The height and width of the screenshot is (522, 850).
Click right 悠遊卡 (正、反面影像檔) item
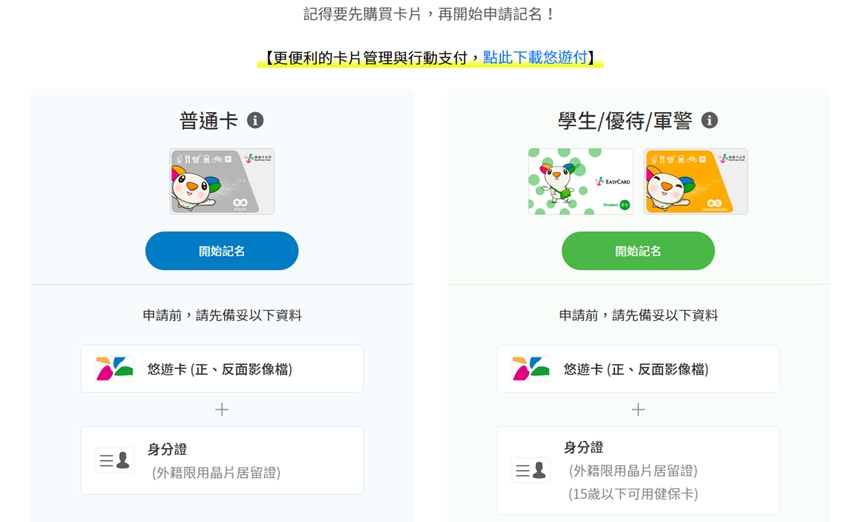pyautogui.click(x=639, y=369)
